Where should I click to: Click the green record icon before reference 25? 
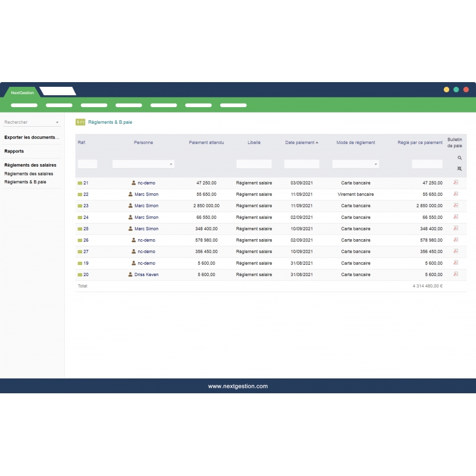click(79, 228)
